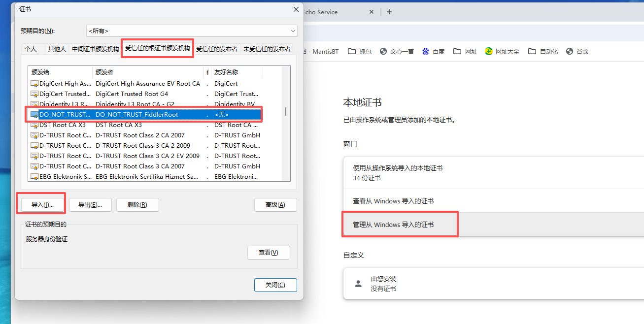
Task: Switch to the 中间证书颁发机构 tab
Action: [96, 49]
